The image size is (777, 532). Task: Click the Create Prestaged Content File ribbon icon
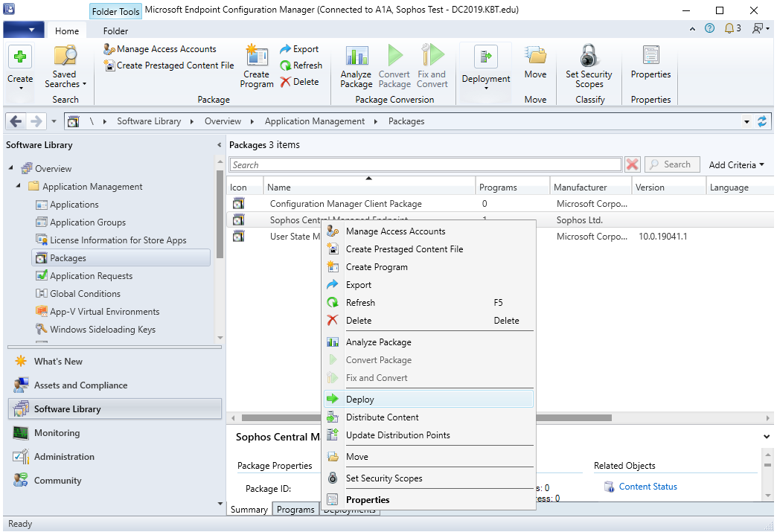[110, 65]
